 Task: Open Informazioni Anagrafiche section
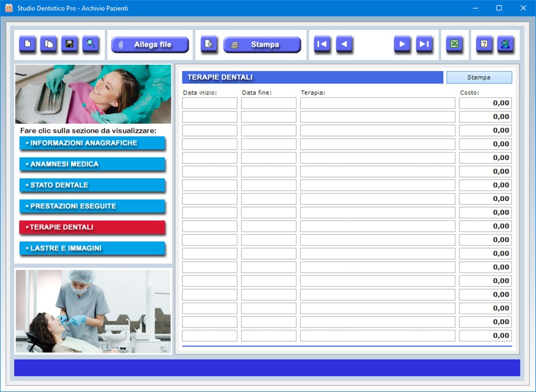(92, 143)
